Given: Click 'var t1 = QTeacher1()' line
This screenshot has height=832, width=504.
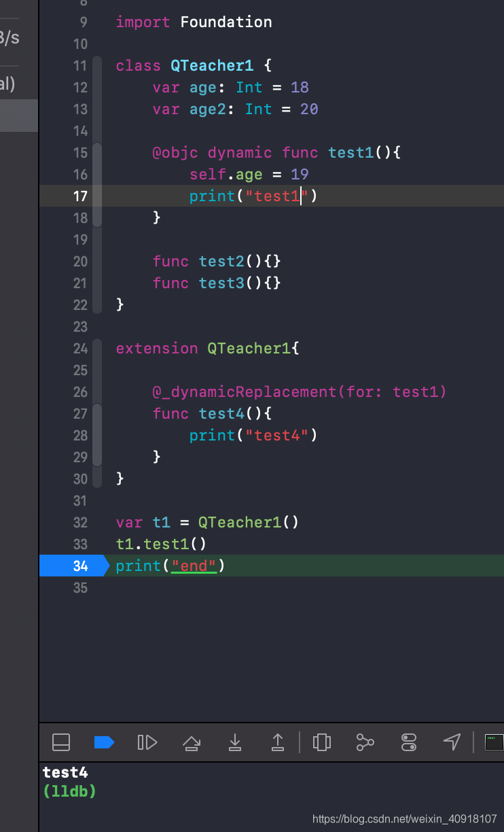Looking at the screenshot, I should [207, 522].
